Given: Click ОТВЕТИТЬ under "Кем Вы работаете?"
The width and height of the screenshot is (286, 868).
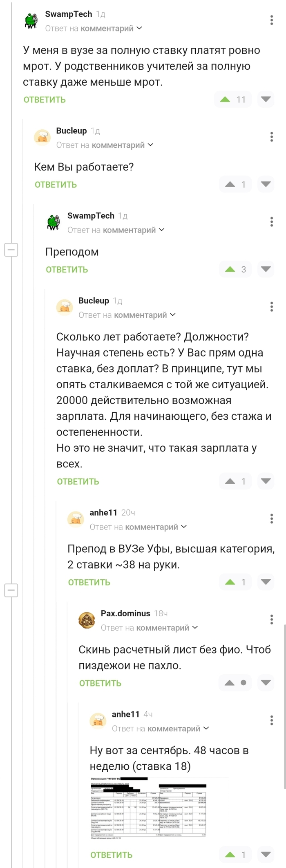Looking at the screenshot, I should [x=56, y=185].
